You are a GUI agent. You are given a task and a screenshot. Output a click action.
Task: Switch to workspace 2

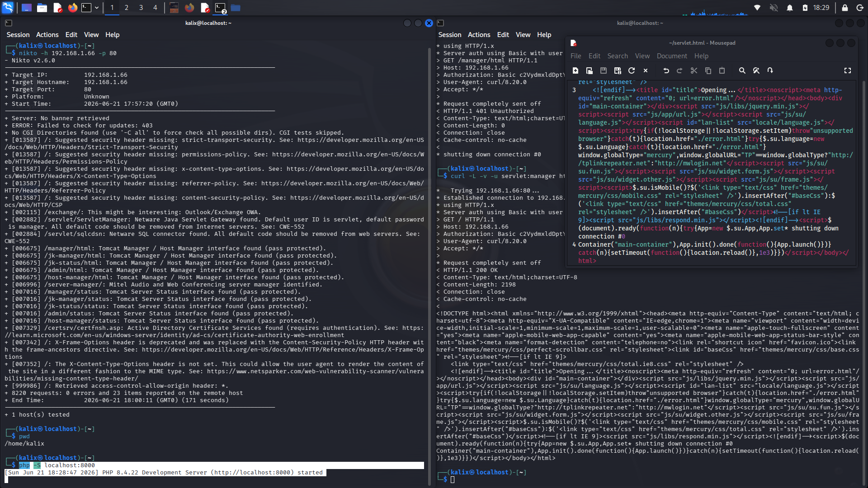point(127,8)
